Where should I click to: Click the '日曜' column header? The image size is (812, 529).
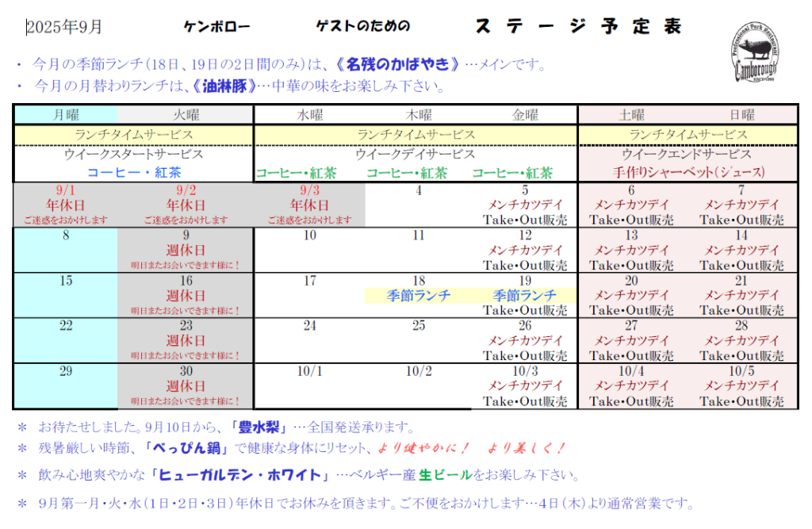tap(741, 114)
